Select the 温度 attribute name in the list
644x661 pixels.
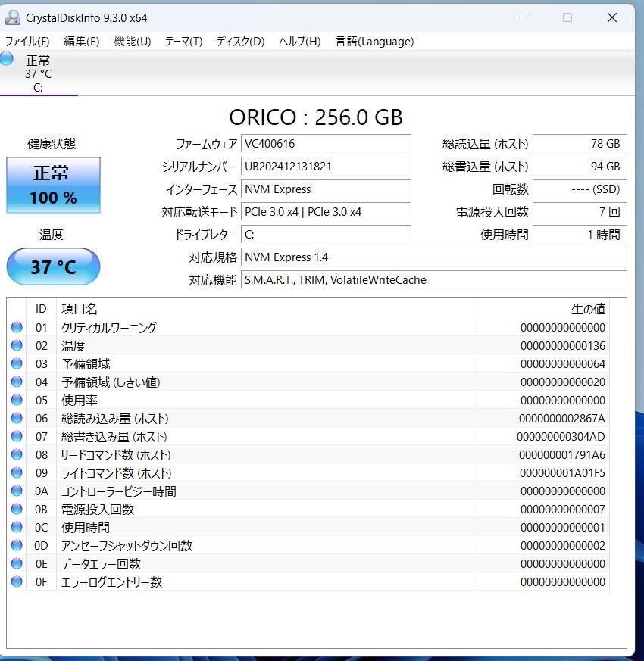pos(73,346)
